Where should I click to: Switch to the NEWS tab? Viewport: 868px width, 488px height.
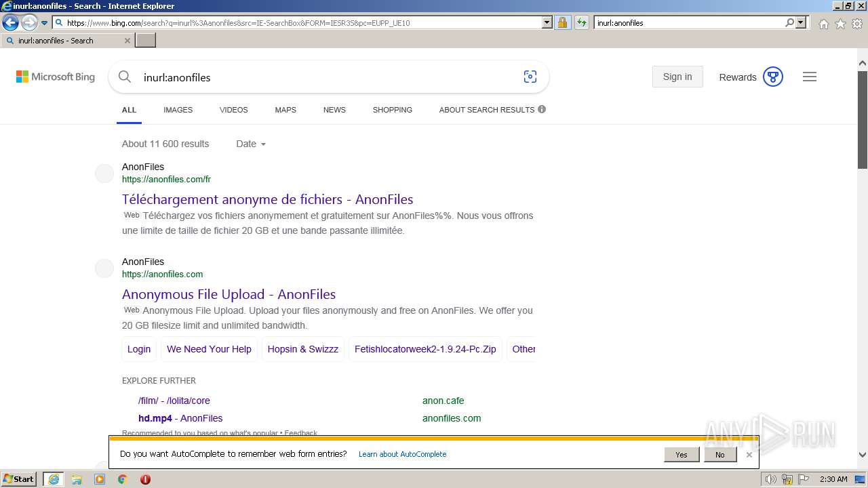(334, 110)
